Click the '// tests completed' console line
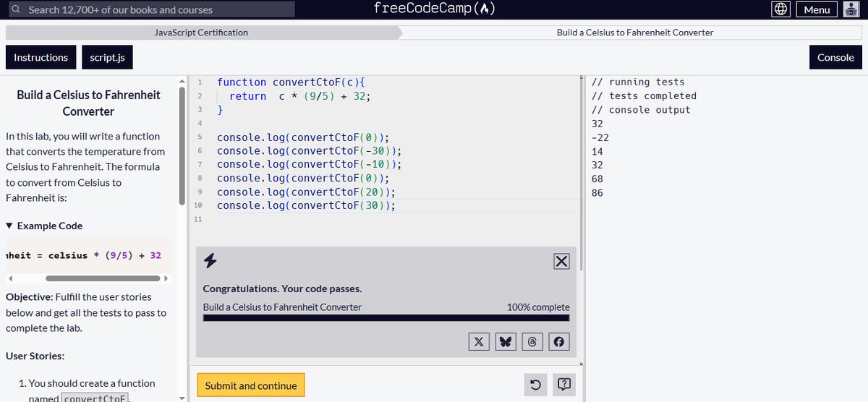868x402 pixels. tap(644, 95)
